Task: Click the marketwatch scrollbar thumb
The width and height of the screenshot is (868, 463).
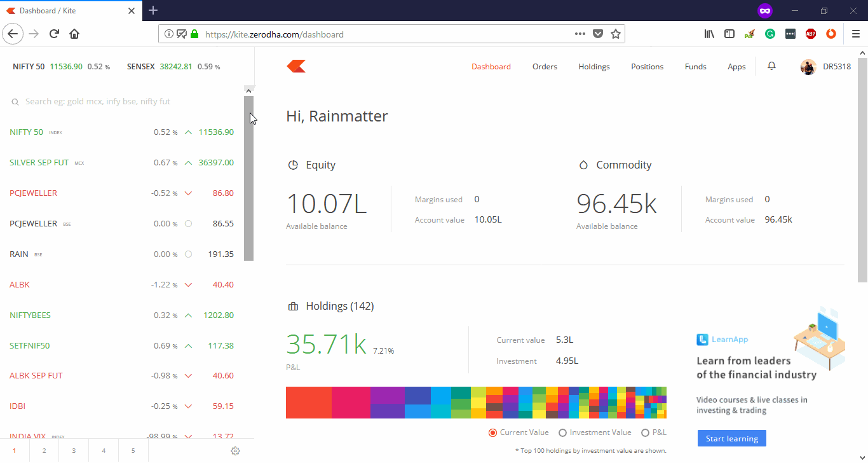Action: click(249, 178)
